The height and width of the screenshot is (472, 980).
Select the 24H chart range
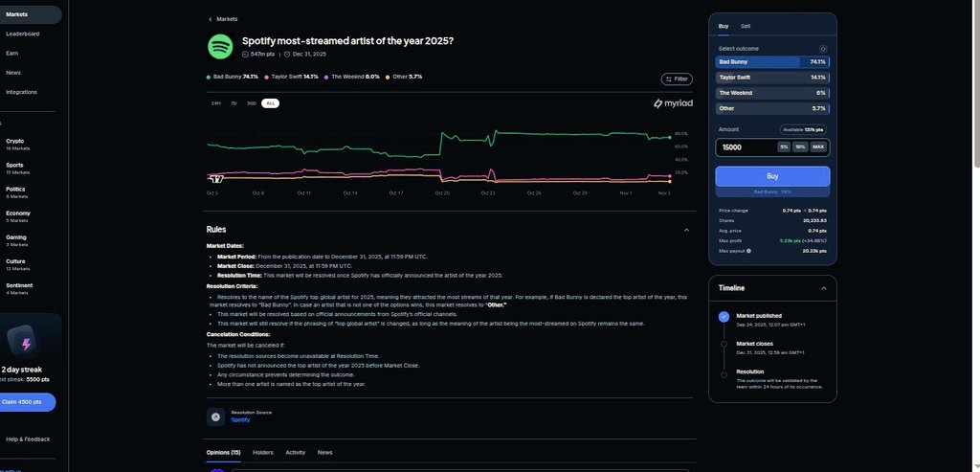[215, 103]
